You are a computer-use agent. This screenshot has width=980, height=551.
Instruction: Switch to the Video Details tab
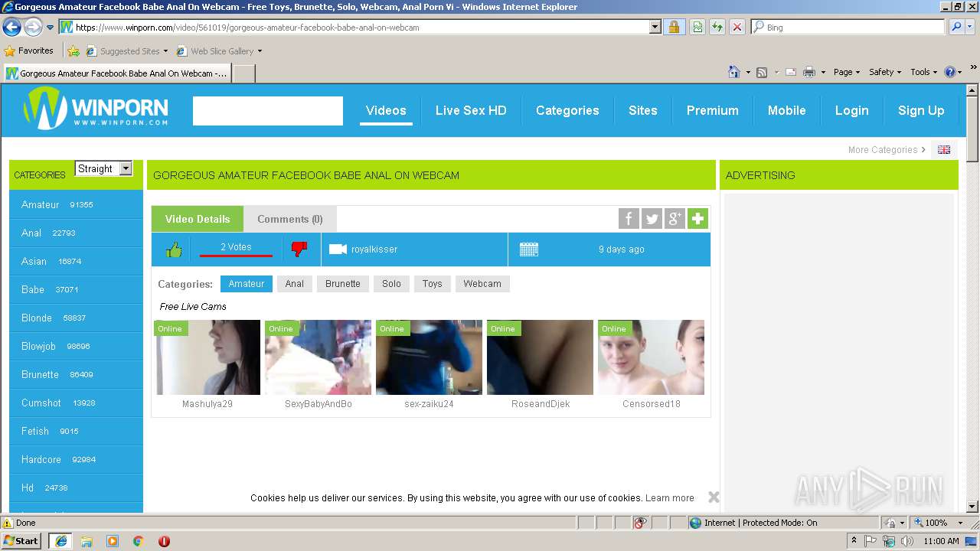[x=198, y=219]
